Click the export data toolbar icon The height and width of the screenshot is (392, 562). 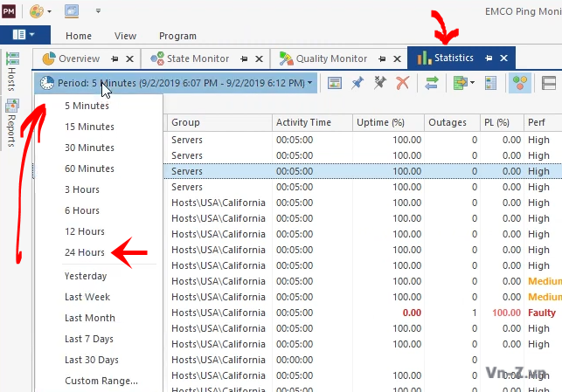(x=461, y=83)
